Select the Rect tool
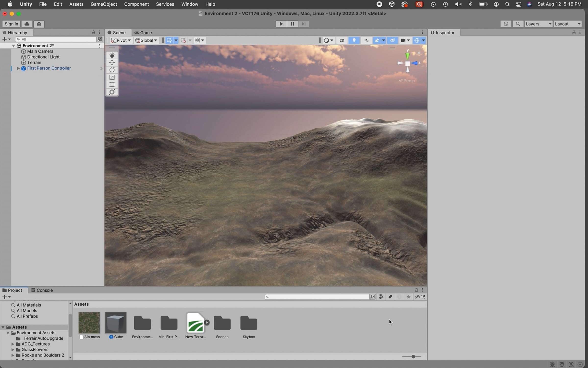 pyautogui.click(x=112, y=85)
